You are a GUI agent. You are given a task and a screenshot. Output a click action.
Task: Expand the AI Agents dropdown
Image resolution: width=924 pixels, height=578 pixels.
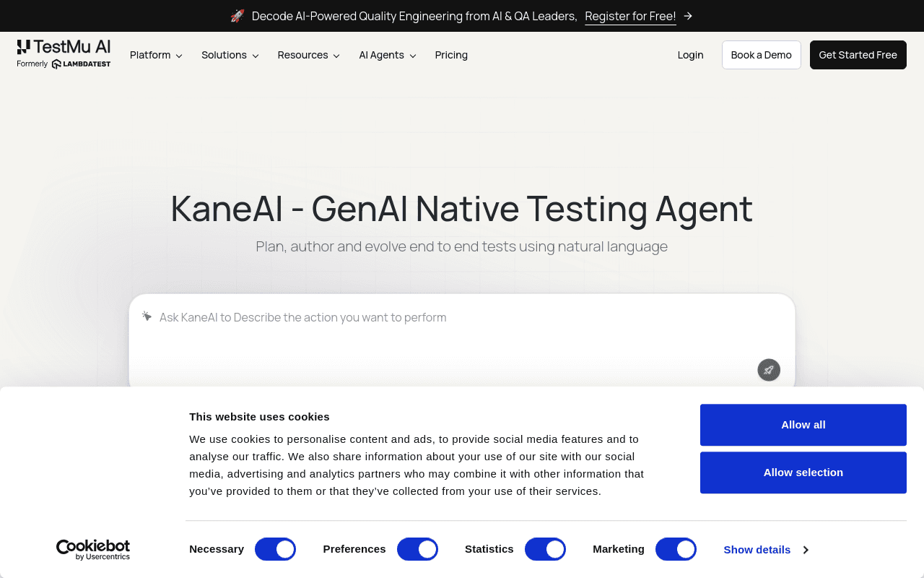[x=388, y=55]
